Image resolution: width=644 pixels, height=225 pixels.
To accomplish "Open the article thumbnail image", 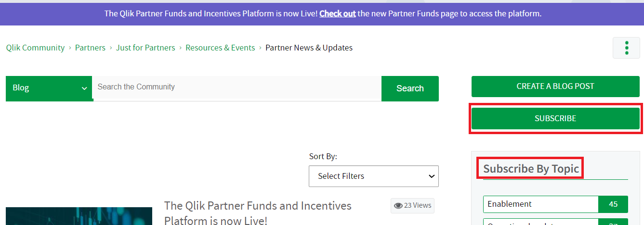I will [79, 216].
